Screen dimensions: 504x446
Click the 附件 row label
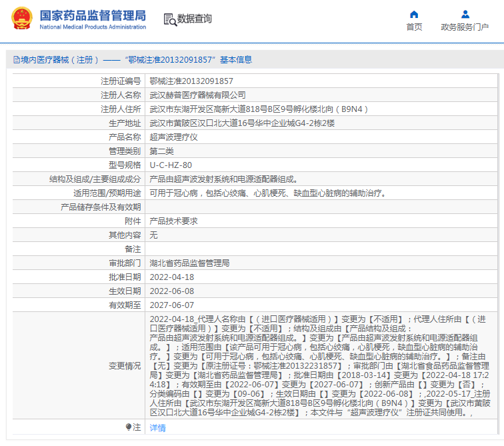pyautogui.click(x=133, y=221)
